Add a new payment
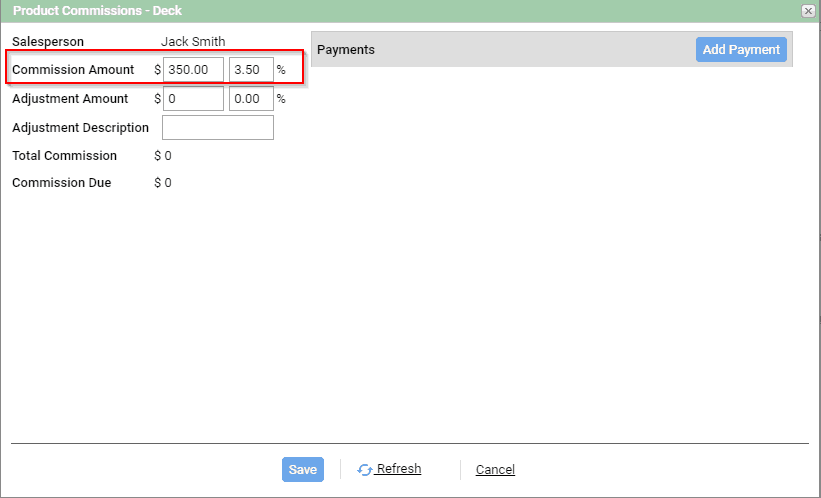 click(x=741, y=50)
